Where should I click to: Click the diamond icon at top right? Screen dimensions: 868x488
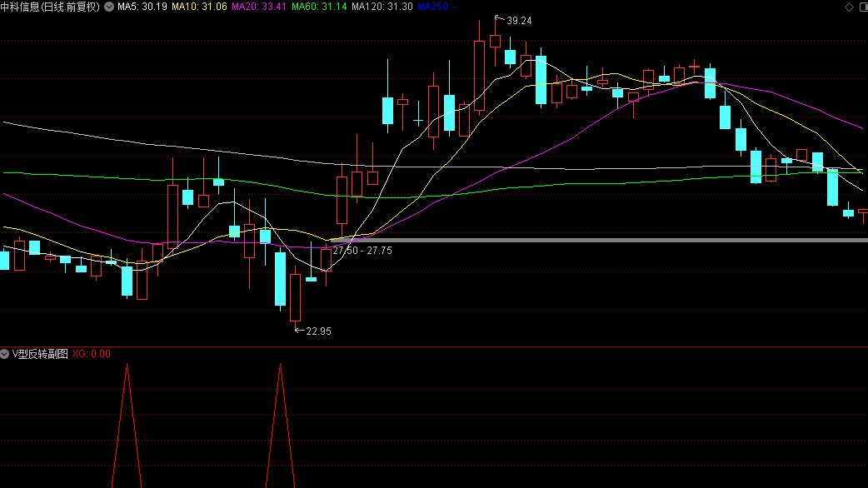[x=849, y=7]
